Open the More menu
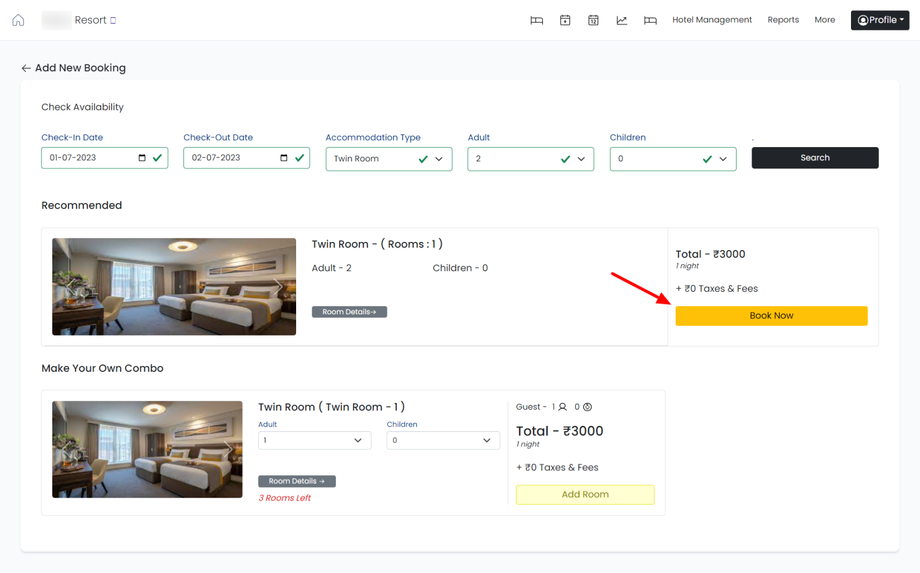Screen dimensions: 920x573 click(824, 20)
